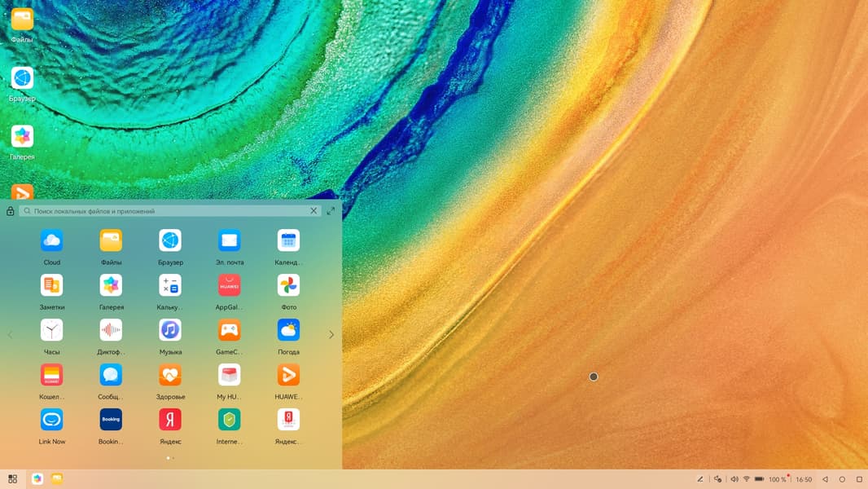Open Файлы in the app launcher
Viewport: 868px width, 489px height.
[x=111, y=241]
